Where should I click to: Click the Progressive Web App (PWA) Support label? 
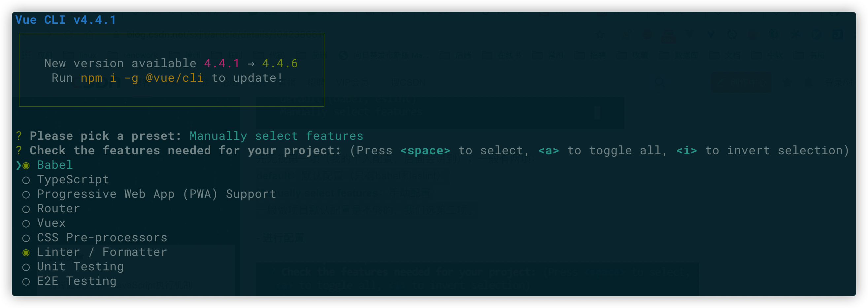tap(156, 194)
